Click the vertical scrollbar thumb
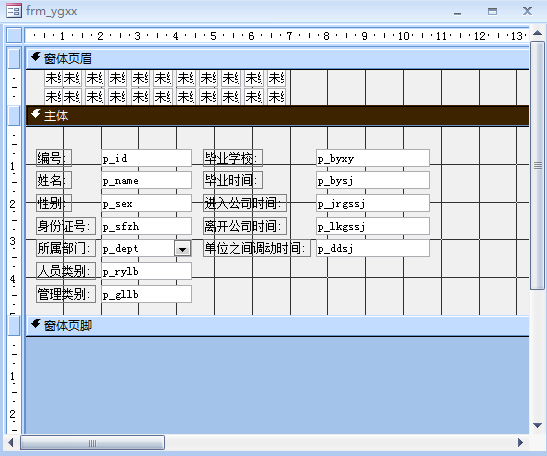The height and width of the screenshot is (456, 547). (x=538, y=165)
